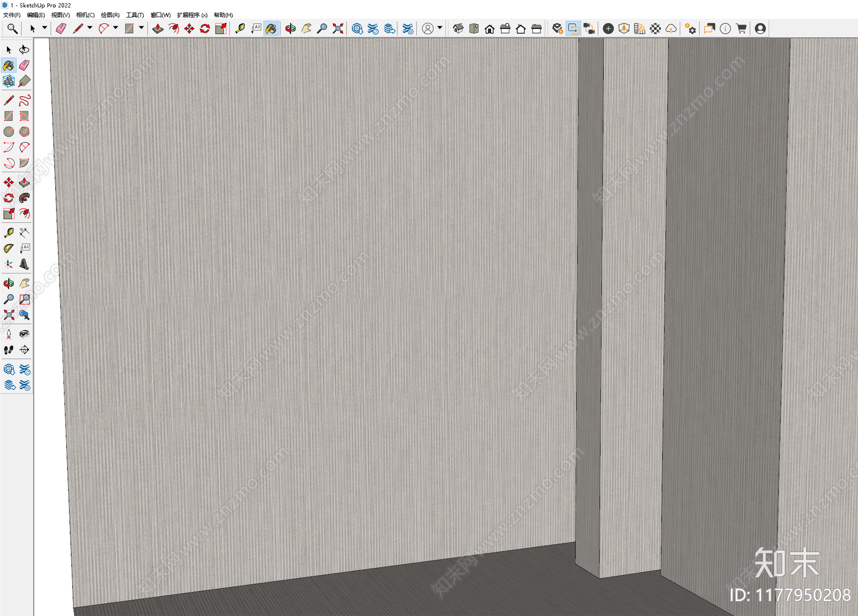Toggle the highlighted orange swap-arrows toolbar icon
Viewport: 858px width, 616px height.
[573, 28]
